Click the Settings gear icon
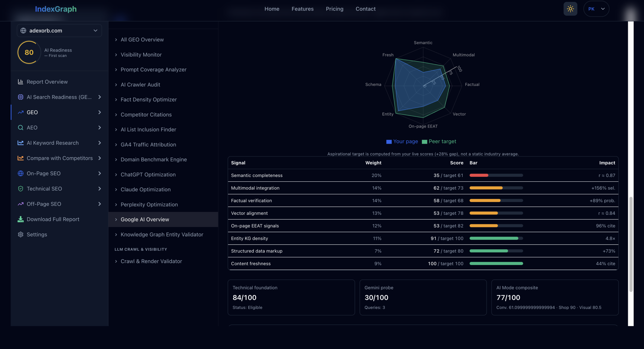This screenshot has width=644, height=349. pos(20,235)
